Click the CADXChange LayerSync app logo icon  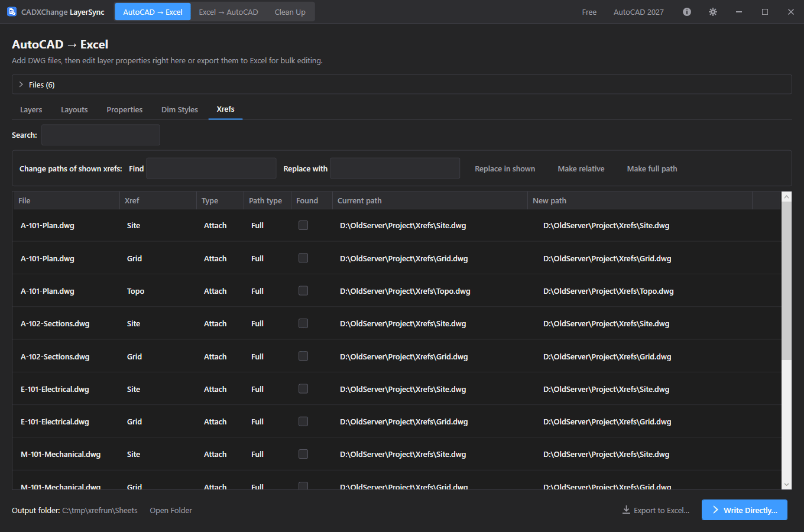(12, 12)
